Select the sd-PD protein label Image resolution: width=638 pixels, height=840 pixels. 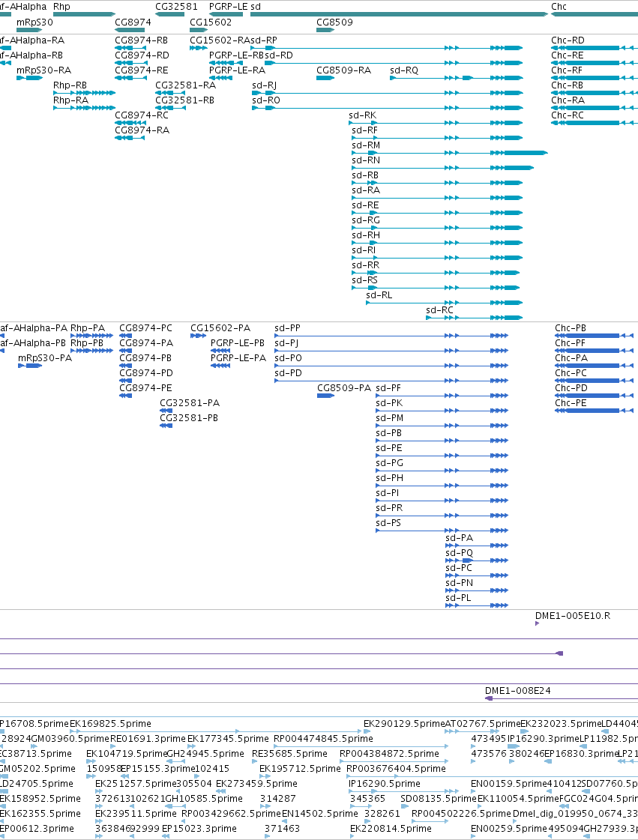(x=288, y=373)
